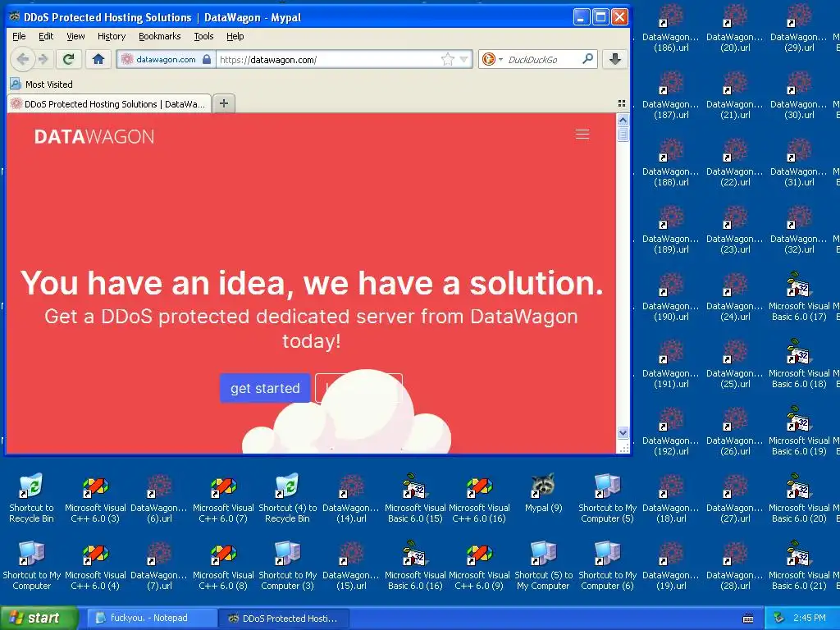Select Microsoft Visual C++ 6.0 (4) icon
Screen dimensions: 840x630
tap(95, 566)
